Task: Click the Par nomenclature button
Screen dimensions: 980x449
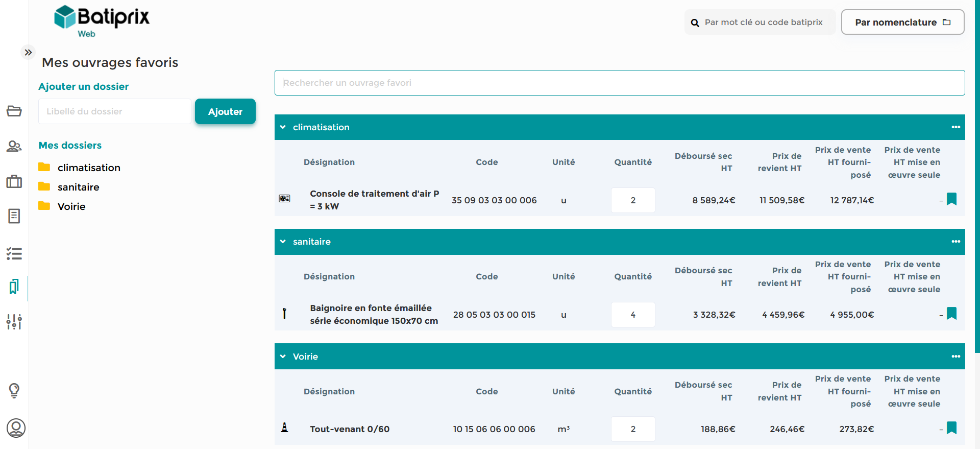Action: click(x=902, y=22)
